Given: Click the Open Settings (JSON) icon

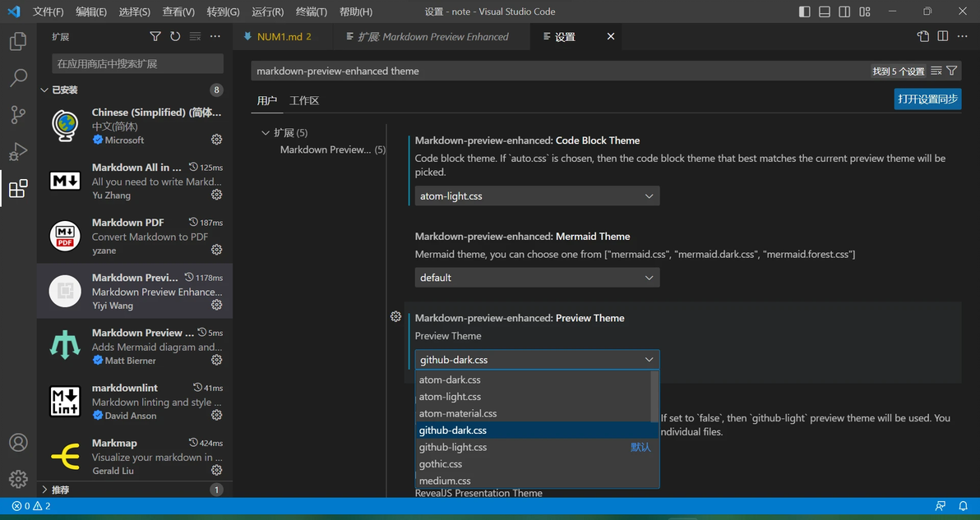Looking at the screenshot, I should pos(923,37).
